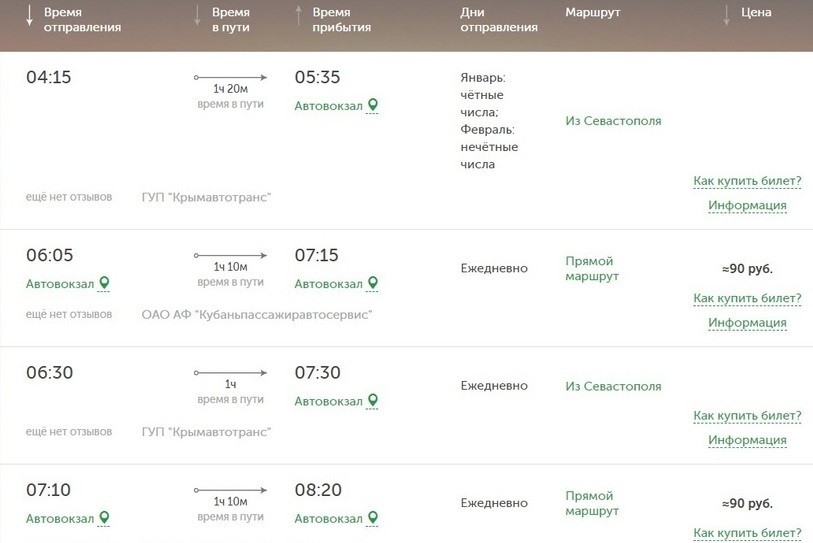This screenshot has width=813, height=543.
Task: Click map pin for the 07:10 departure Автовокзал
Action: [104, 517]
